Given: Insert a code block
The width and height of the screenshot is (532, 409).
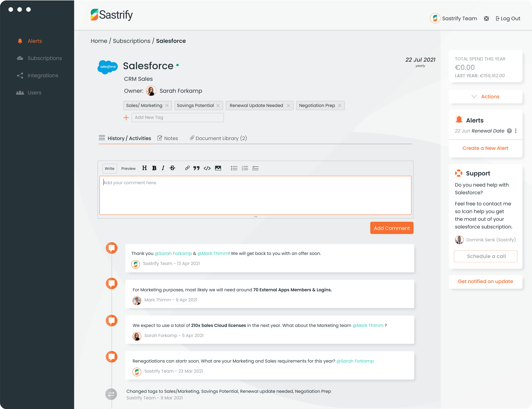Looking at the screenshot, I should [207, 168].
